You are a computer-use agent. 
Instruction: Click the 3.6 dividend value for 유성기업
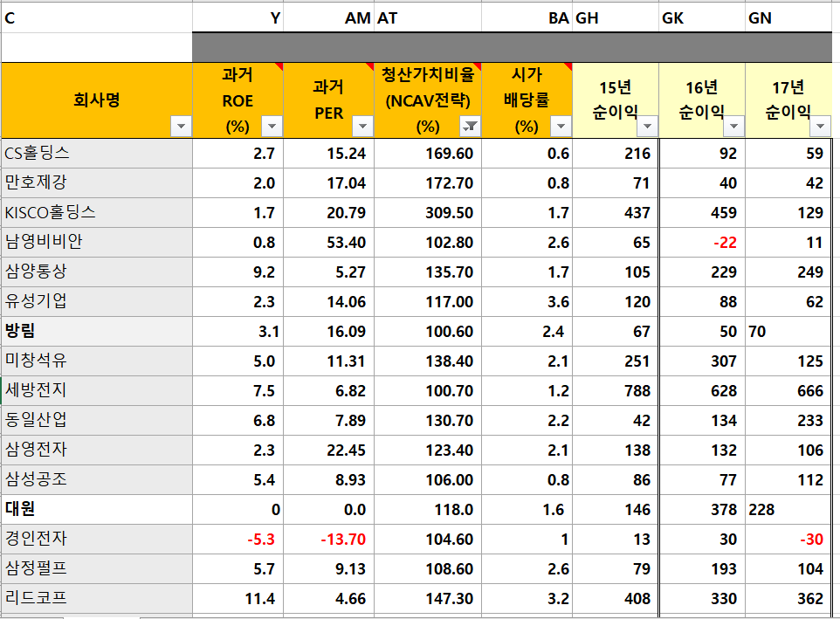click(558, 302)
